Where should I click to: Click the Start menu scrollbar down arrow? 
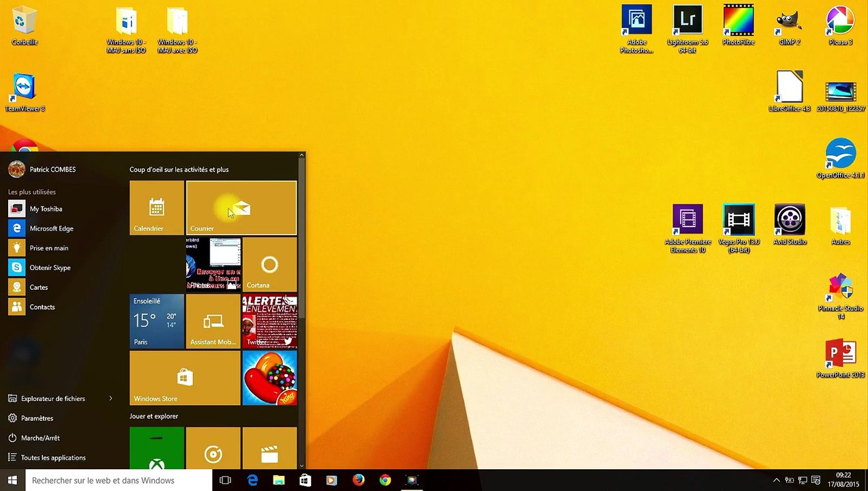(301, 466)
